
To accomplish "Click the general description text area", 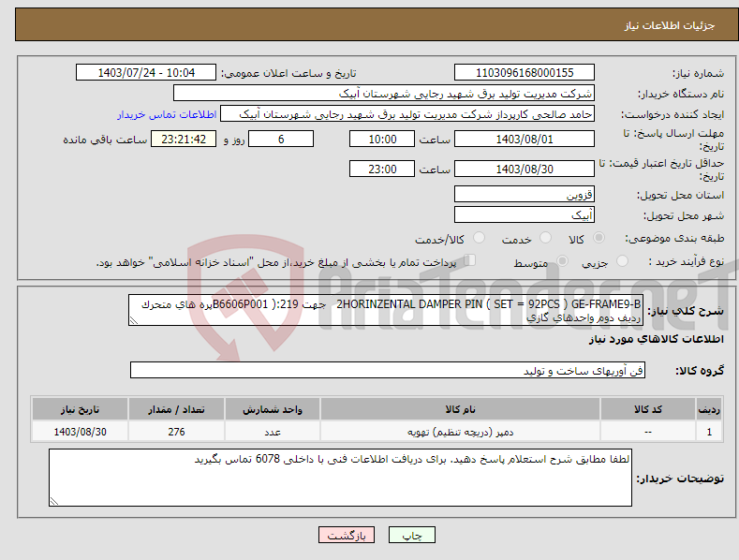I will click(386, 310).
